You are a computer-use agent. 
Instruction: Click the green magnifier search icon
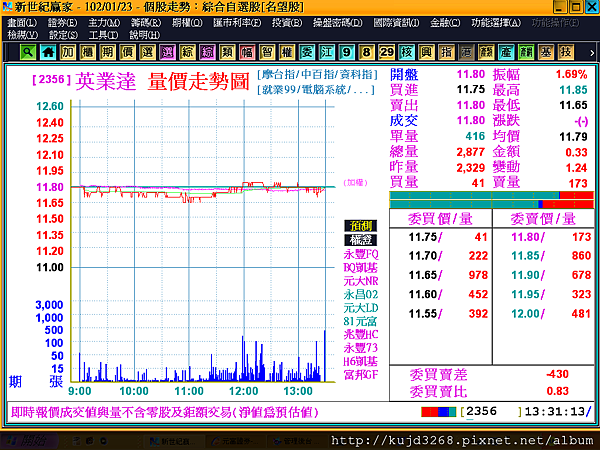[28, 52]
